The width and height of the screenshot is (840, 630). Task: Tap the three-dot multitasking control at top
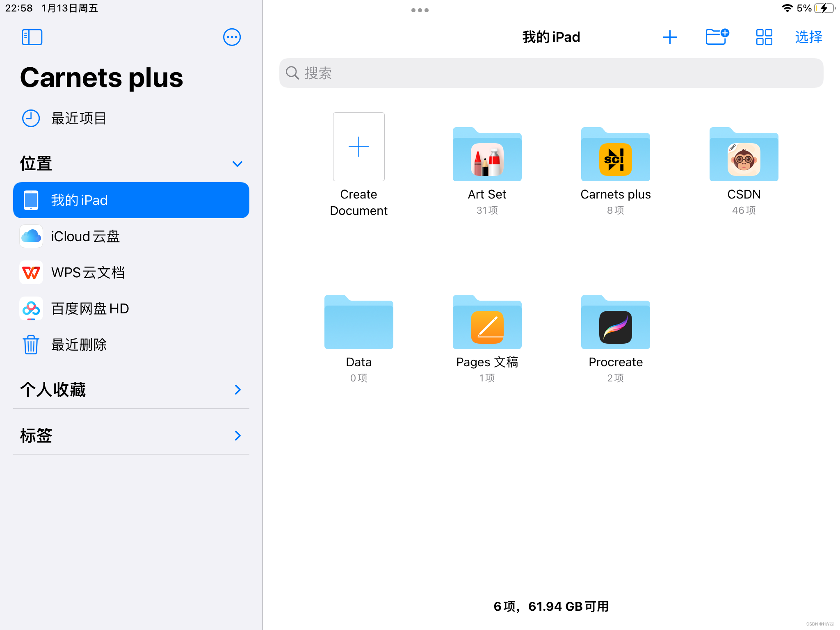point(420,10)
